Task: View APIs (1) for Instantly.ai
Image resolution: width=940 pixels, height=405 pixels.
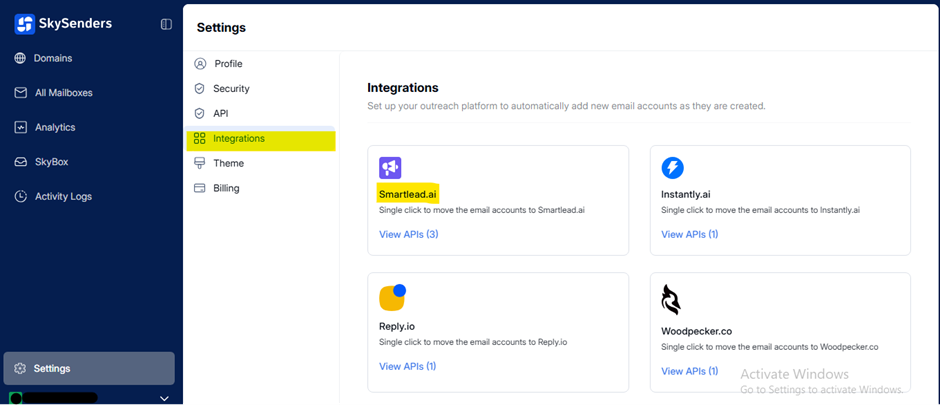Action: coord(690,234)
